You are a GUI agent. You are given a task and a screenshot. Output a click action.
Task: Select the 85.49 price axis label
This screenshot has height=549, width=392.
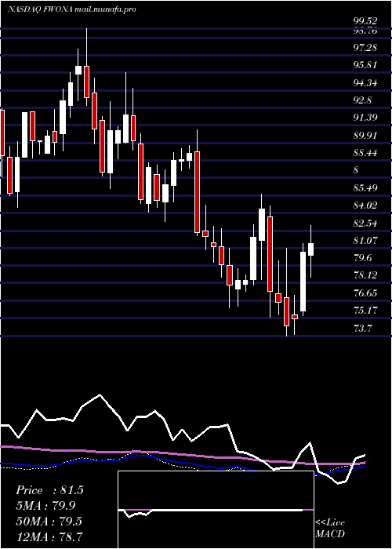(x=365, y=188)
